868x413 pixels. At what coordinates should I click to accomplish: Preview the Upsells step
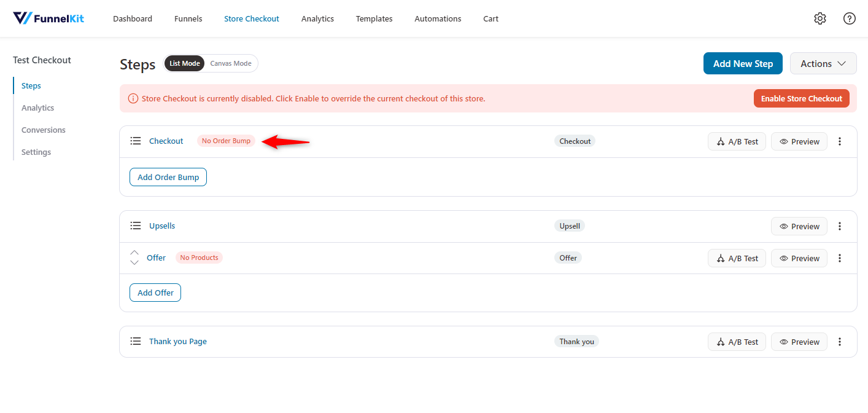[x=799, y=226]
